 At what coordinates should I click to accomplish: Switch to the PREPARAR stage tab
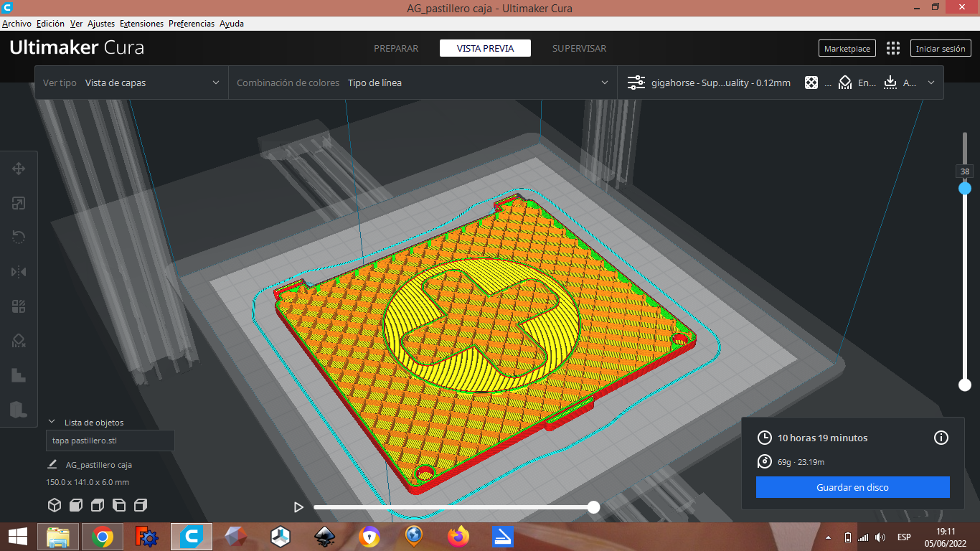tap(396, 48)
